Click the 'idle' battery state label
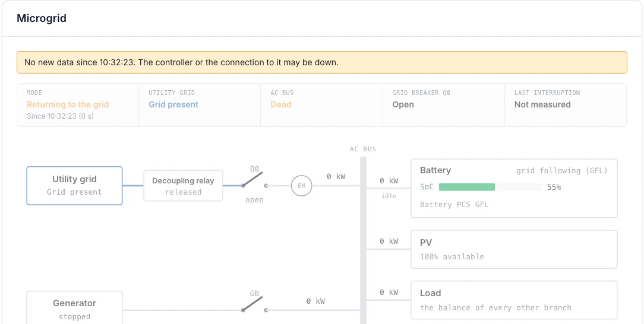 (x=389, y=196)
